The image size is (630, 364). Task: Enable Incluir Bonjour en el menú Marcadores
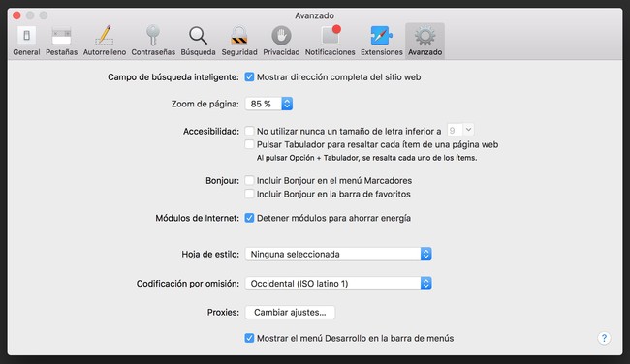pos(249,181)
